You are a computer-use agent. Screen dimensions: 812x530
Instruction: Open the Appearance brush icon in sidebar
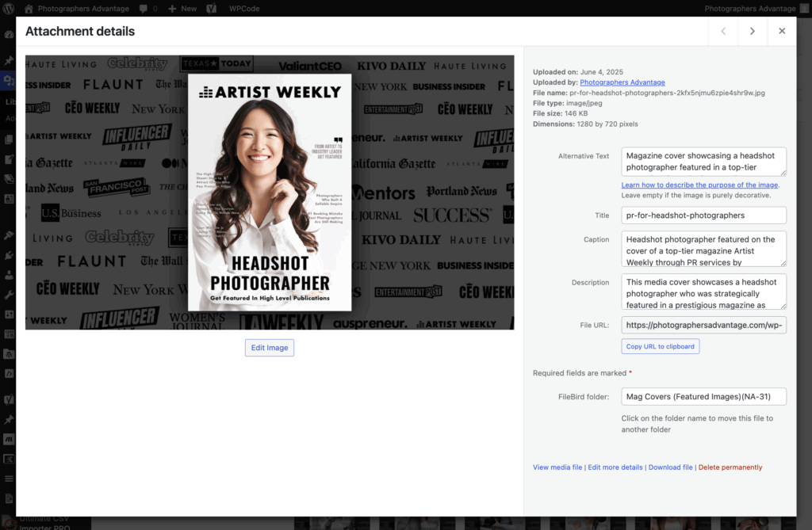9,235
